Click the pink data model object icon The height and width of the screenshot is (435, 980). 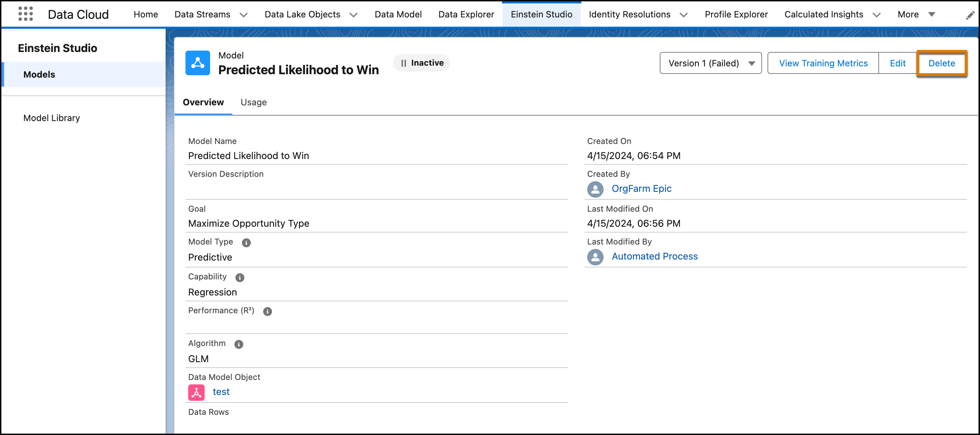196,392
